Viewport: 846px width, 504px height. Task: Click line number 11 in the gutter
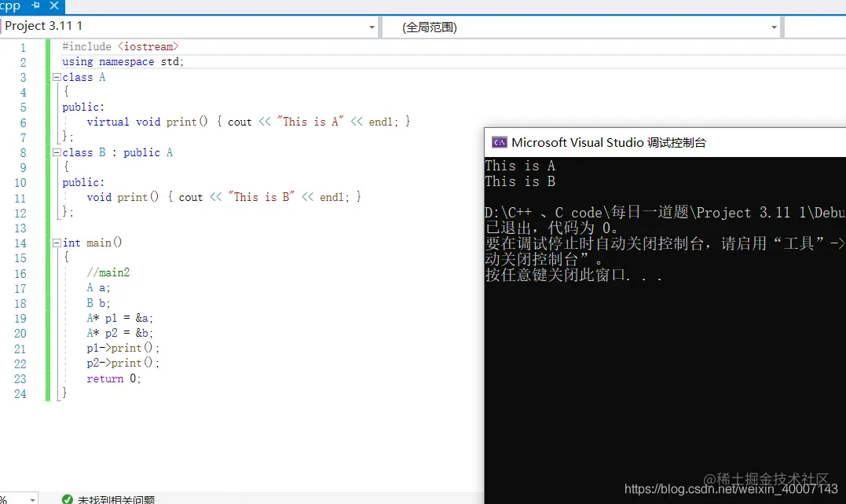(x=20, y=198)
